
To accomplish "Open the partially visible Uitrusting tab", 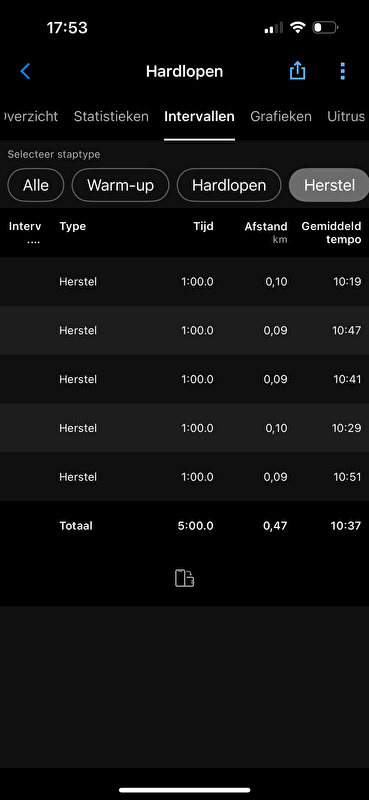I will pos(347,116).
